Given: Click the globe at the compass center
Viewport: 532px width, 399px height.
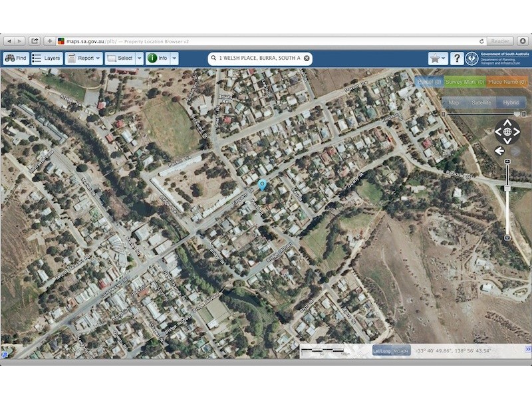Looking at the screenshot, I should 508,133.
